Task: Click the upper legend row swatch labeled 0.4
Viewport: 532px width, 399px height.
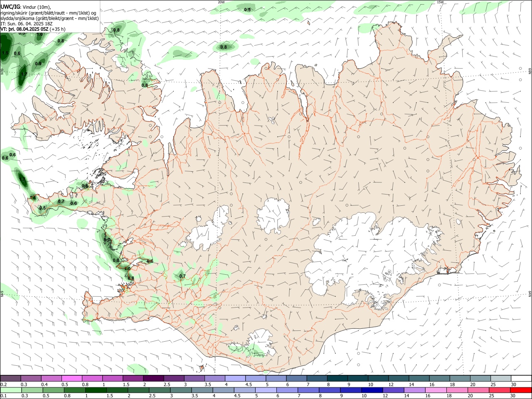Action: coord(51,378)
